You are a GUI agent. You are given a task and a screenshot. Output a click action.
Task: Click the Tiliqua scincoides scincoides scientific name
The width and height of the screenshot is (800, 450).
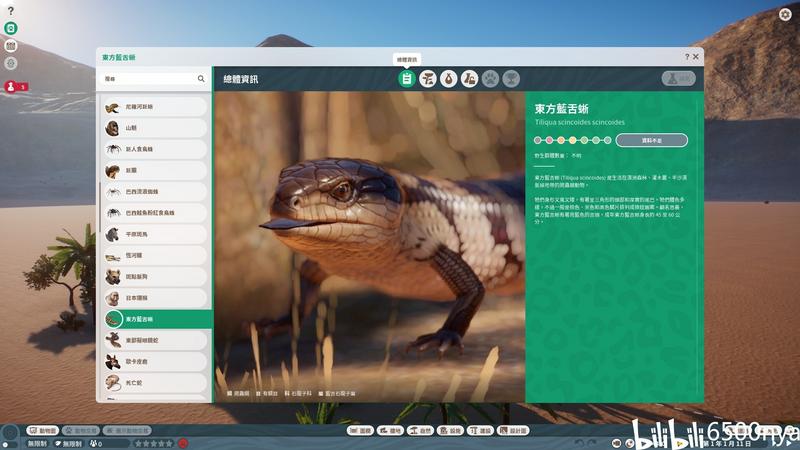point(580,122)
